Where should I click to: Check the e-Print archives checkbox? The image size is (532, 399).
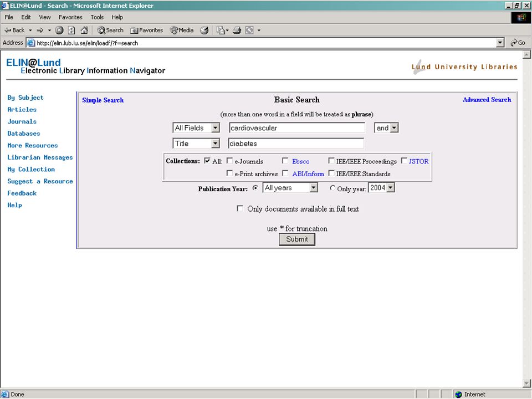pyautogui.click(x=229, y=173)
